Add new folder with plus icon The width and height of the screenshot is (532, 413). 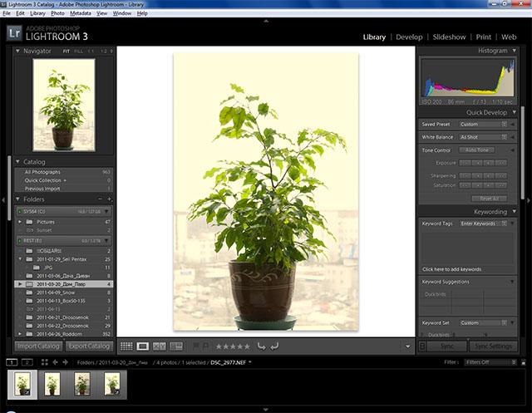(109, 199)
